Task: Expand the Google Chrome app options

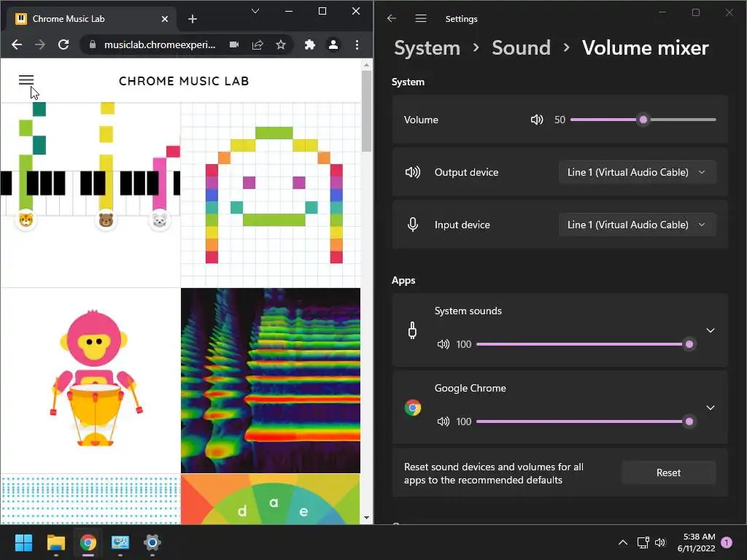Action: tap(711, 408)
